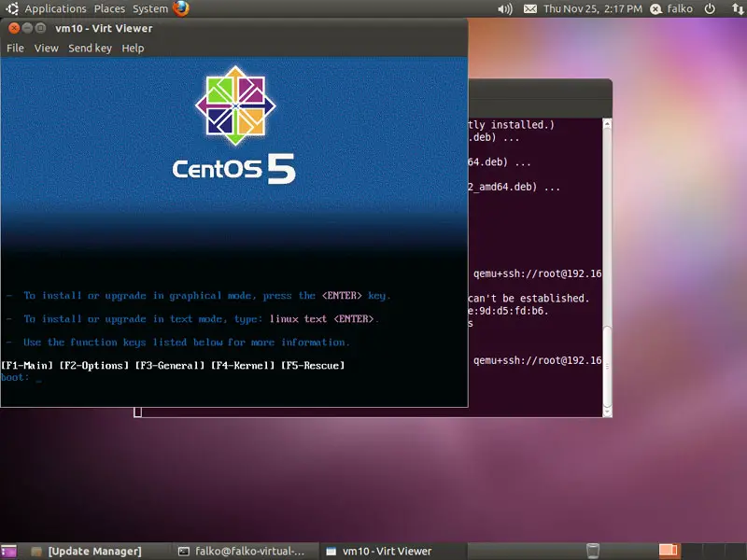Expand the Applications menu
This screenshot has width=747, height=560.
pos(55,8)
